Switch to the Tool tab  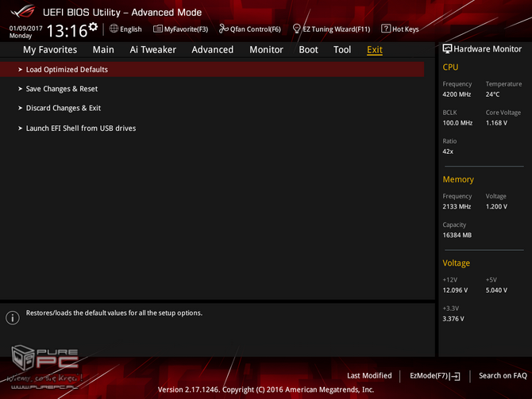342,50
